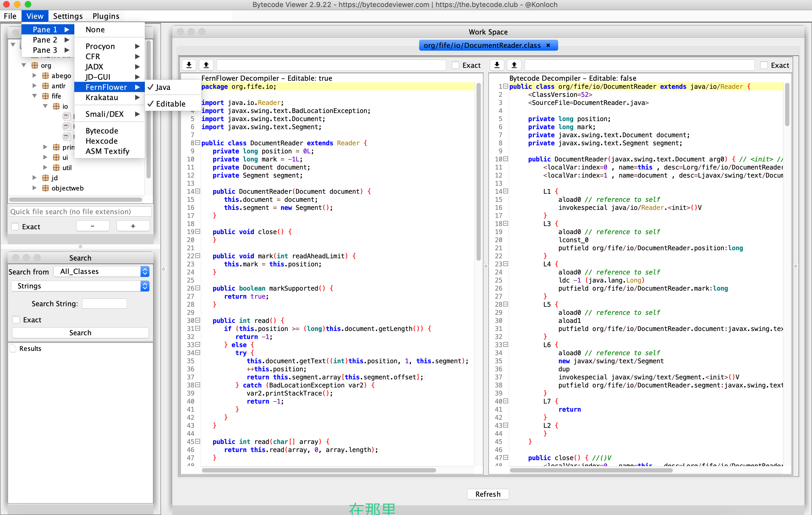Click the fold marker on line 30 of the FernFlower pane
The height and width of the screenshot is (515, 812).
198,320
